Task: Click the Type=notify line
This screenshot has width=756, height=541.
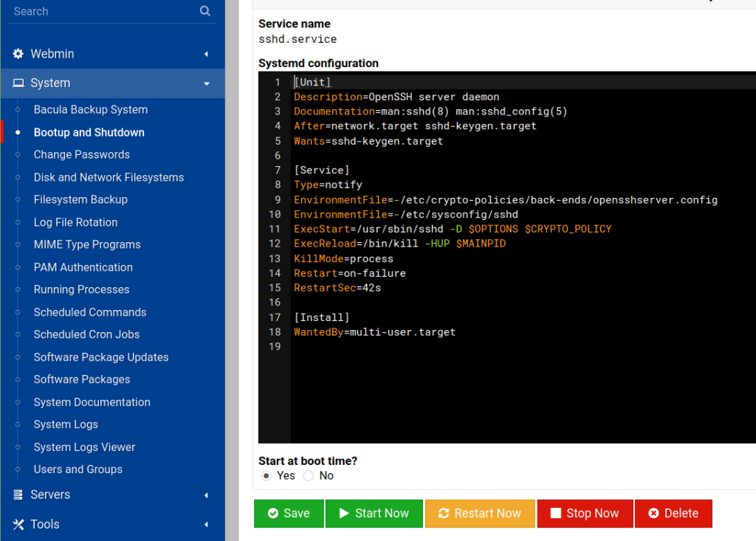Action: pos(328,185)
